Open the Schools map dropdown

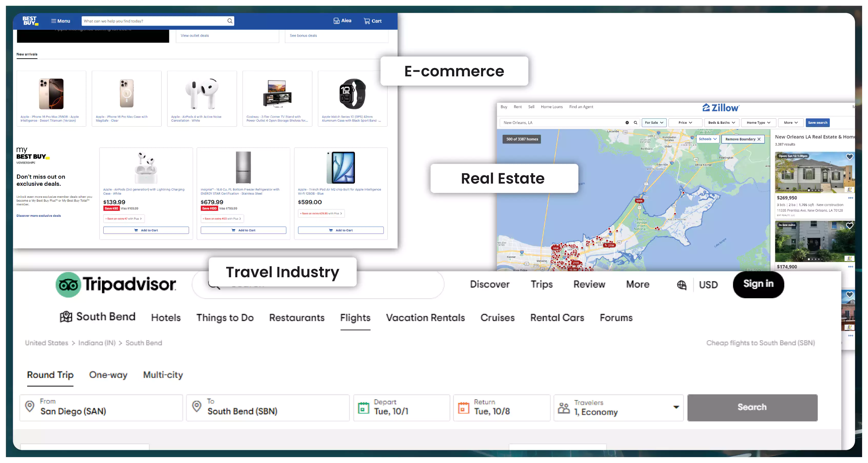(708, 139)
